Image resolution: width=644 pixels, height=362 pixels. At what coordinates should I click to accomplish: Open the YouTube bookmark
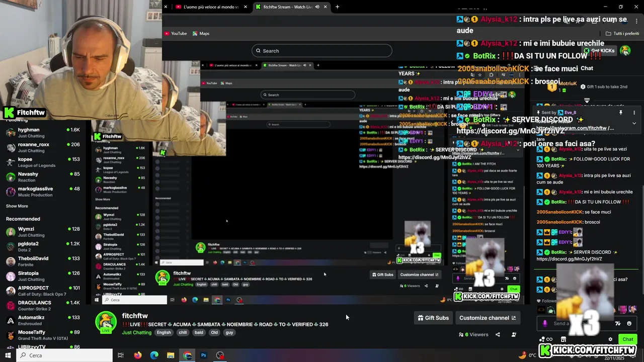(x=176, y=33)
